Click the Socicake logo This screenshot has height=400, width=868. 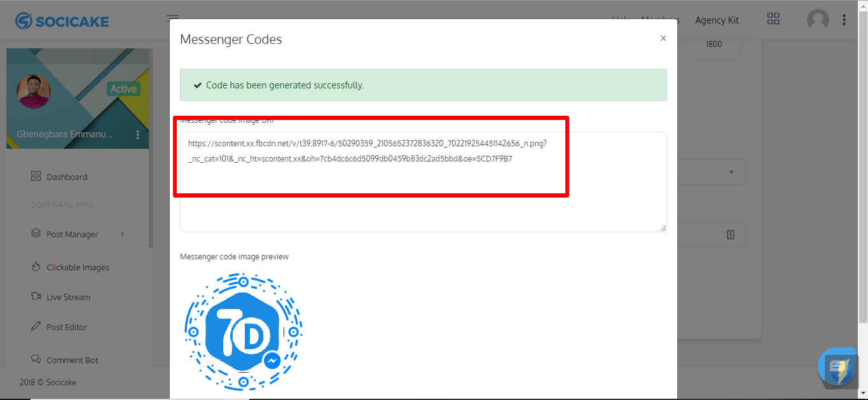click(x=62, y=22)
